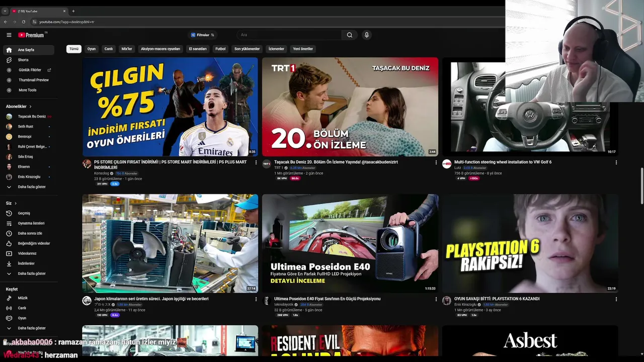Select the Tümü filter chip
The image size is (644, 362).
click(x=74, y=49)
